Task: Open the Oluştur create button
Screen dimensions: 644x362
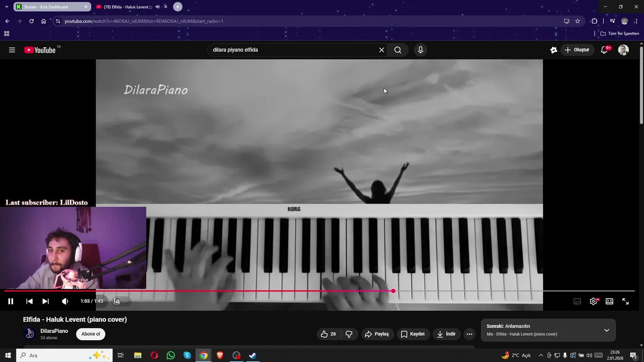Action: tap(578, 50)
